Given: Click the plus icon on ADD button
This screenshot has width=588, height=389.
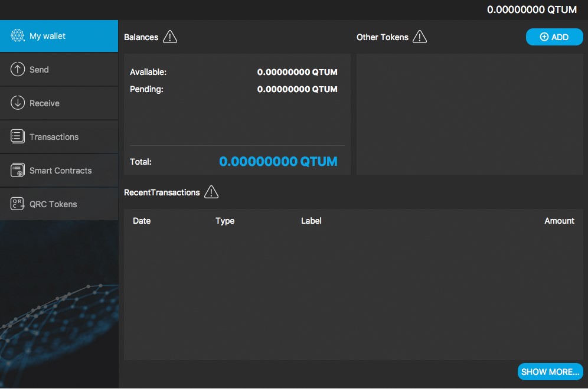Looking at the screenshot, I should click(x=544, y=37).
